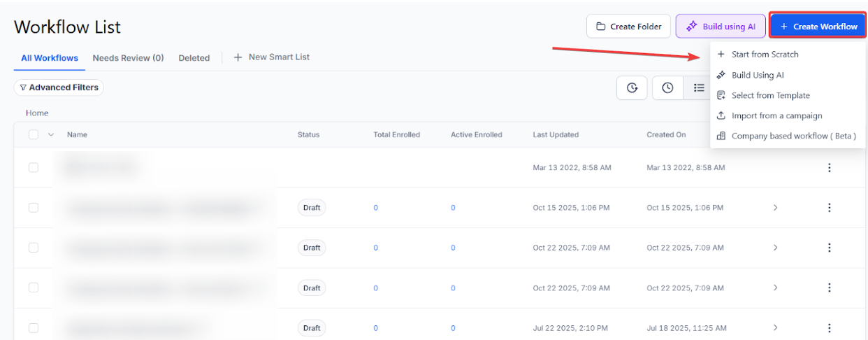Screen dimensions: 868x340
Task: Switch to list view icon
Action: click(x=698, y=88)
